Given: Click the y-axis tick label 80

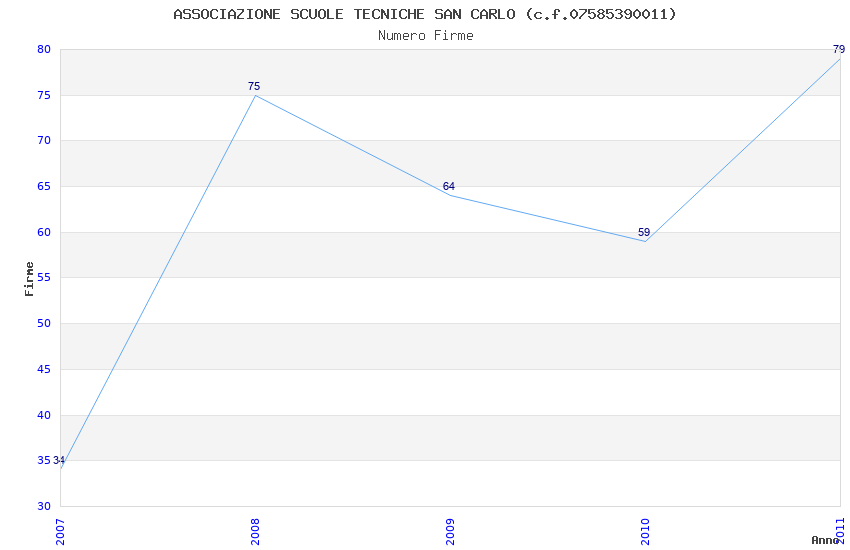Looking at the screenshot, I should [x=44, y=49].
